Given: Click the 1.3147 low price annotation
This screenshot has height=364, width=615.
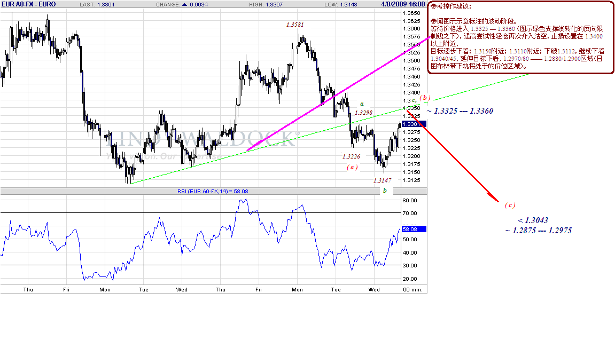Looking at the screenshot, I should [x=382, y=180].
